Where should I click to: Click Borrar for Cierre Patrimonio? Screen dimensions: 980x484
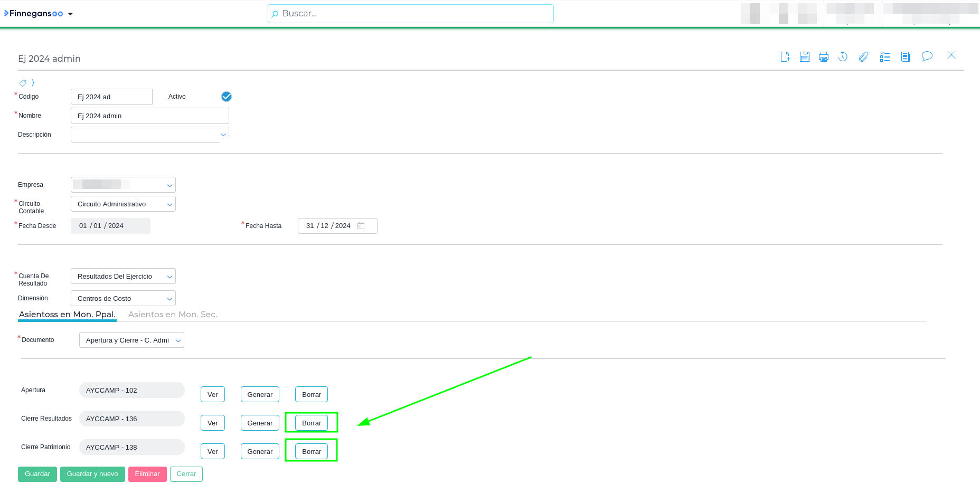[312, 451]
